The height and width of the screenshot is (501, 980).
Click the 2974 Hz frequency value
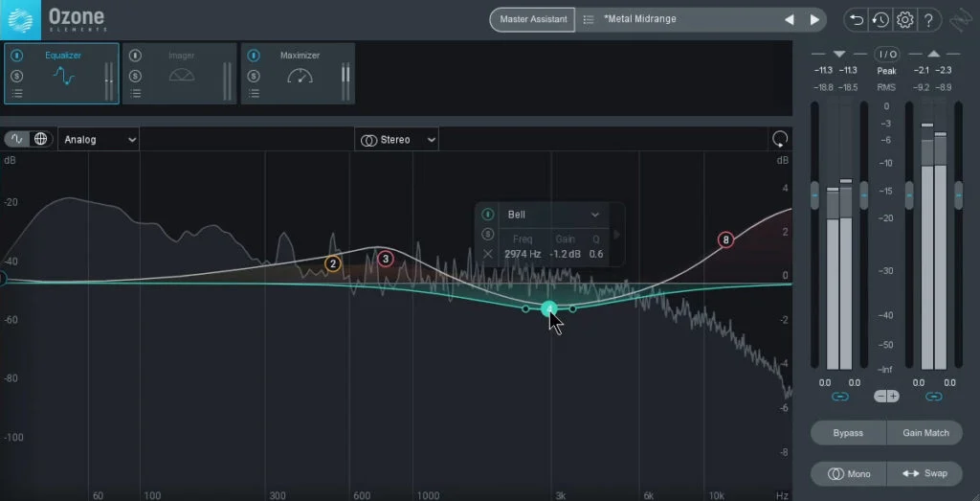point(523,254)
